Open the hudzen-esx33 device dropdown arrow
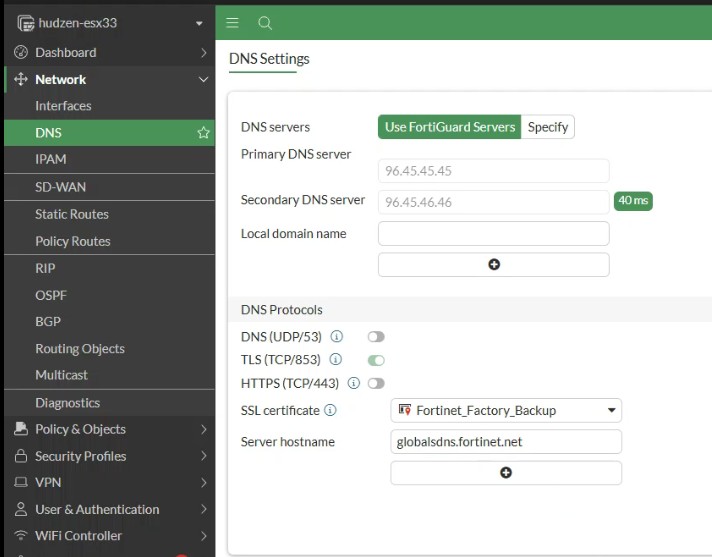The image size is (712, 557). pyautogui.click(x=199, y=24)
